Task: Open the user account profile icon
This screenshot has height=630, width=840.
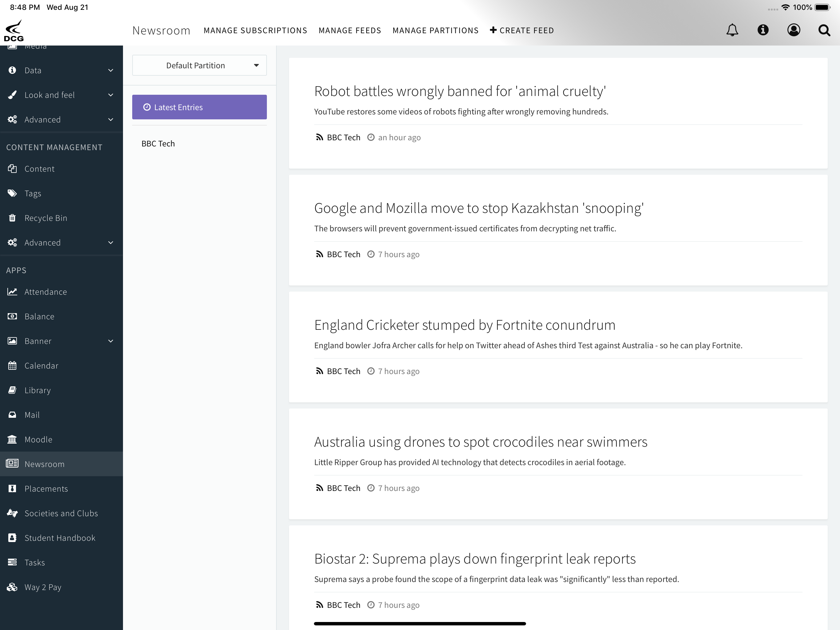Action: [794, 30]
